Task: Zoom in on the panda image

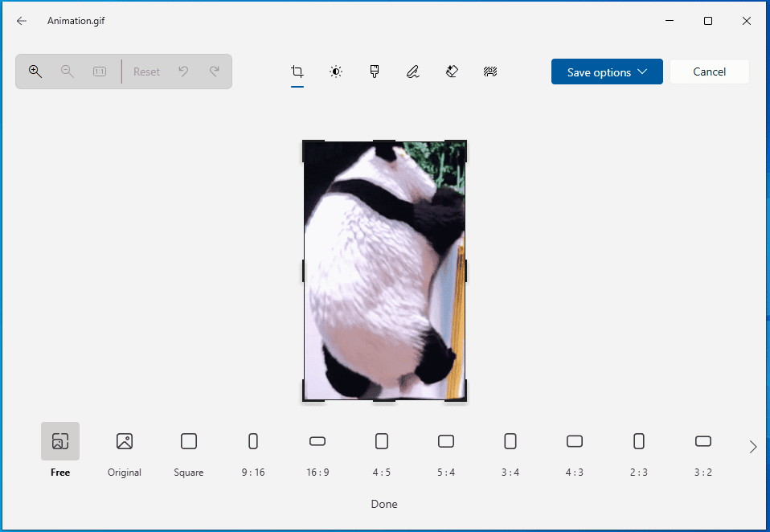Action: [x=35, y=71]
